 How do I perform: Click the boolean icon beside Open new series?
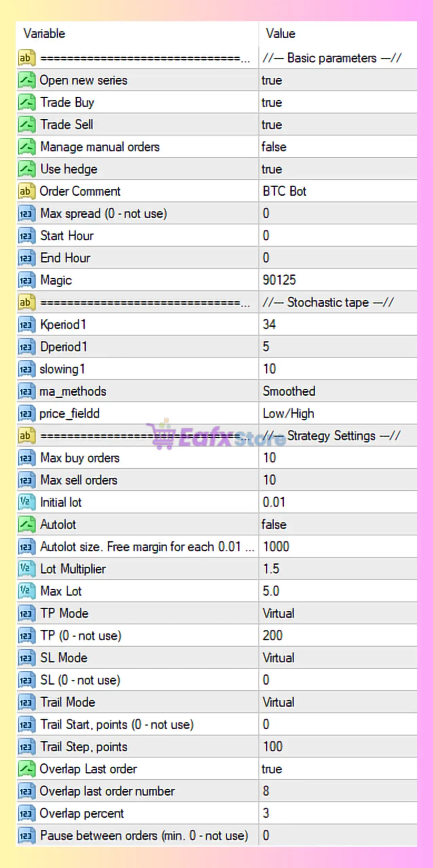point(26,80)
